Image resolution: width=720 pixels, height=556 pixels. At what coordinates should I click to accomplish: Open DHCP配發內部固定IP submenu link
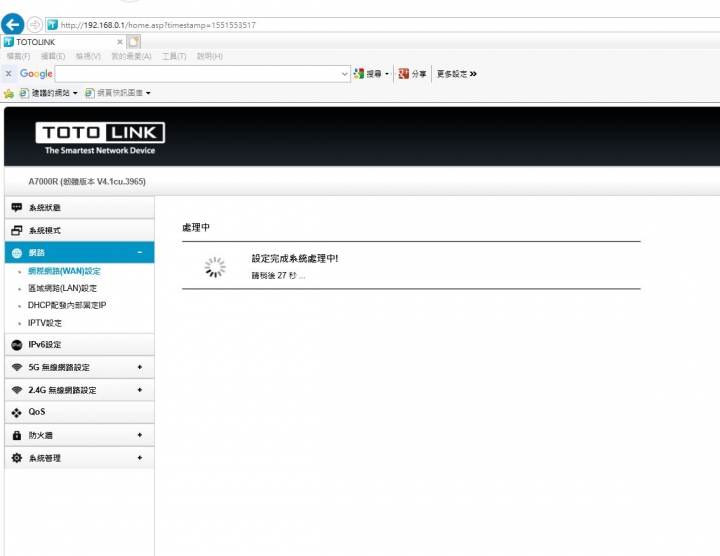(67, 305)
